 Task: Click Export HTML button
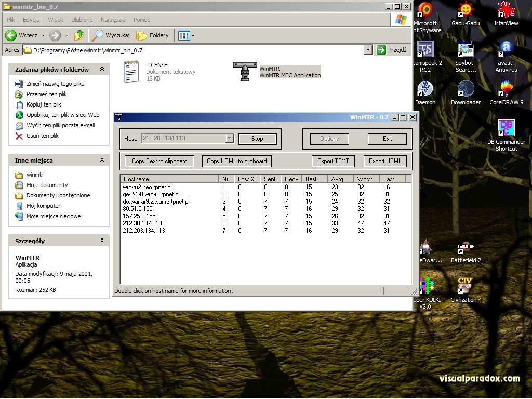coord(385,161)
